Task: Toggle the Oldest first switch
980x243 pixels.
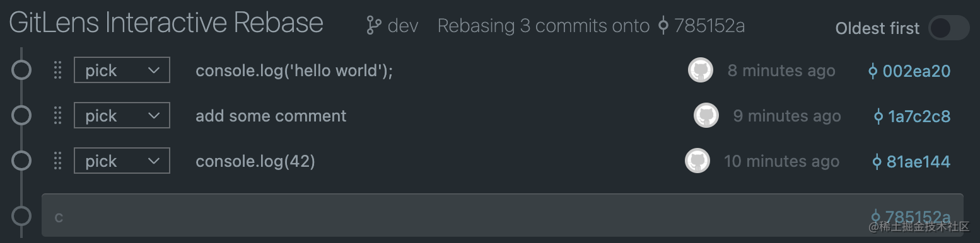Action: pos(949,28)
